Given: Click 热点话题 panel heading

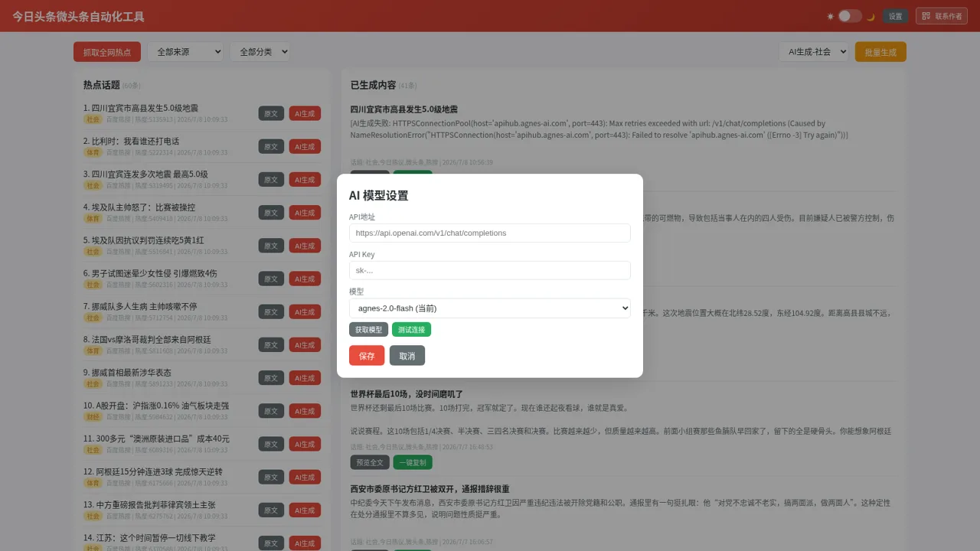Looking at the screenshot, I should click(x=102, y=85).
